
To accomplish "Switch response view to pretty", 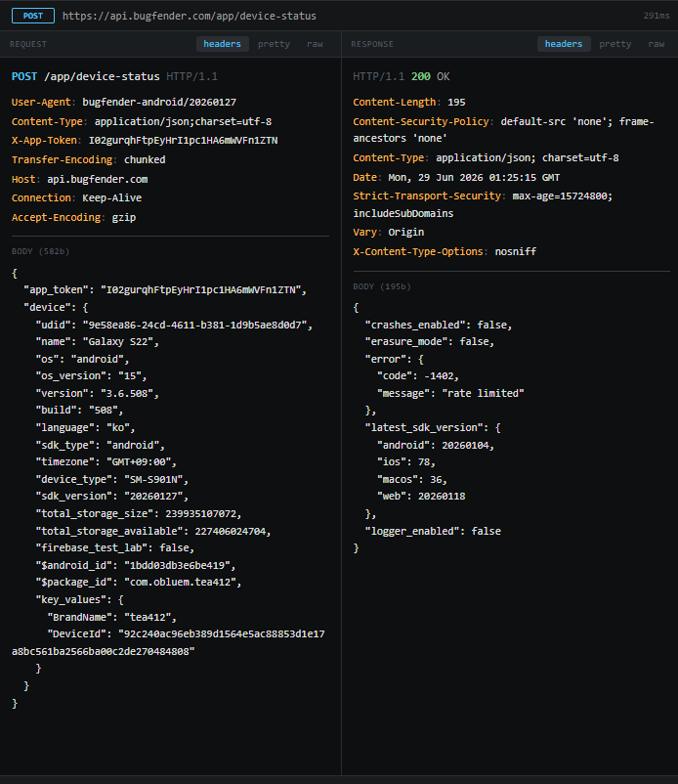I will coord(615,44).
